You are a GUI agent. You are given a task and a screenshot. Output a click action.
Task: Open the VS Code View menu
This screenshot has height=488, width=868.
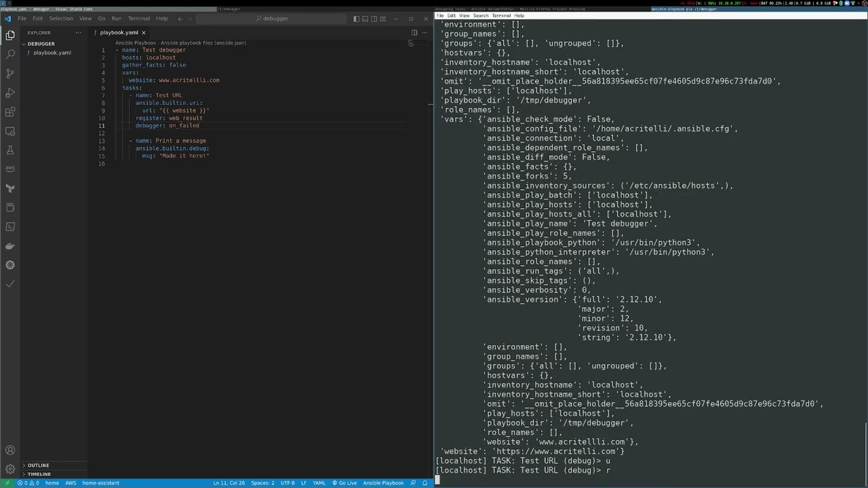coord(85,19)
